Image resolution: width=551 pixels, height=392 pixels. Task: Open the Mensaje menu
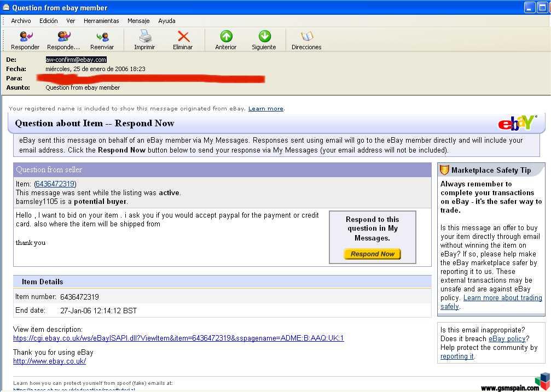click(138, 21)
